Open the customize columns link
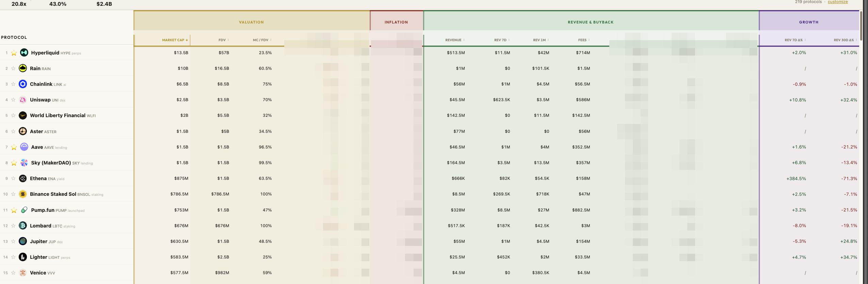 coord(838,2)
